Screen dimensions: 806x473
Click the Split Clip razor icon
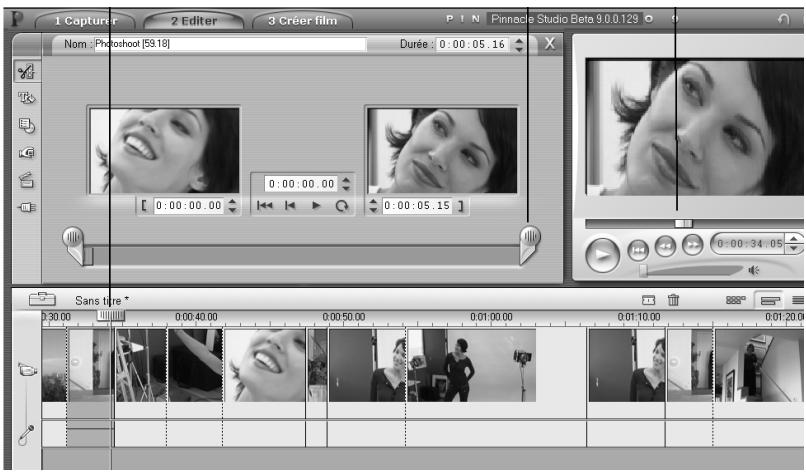click(649, 300)
